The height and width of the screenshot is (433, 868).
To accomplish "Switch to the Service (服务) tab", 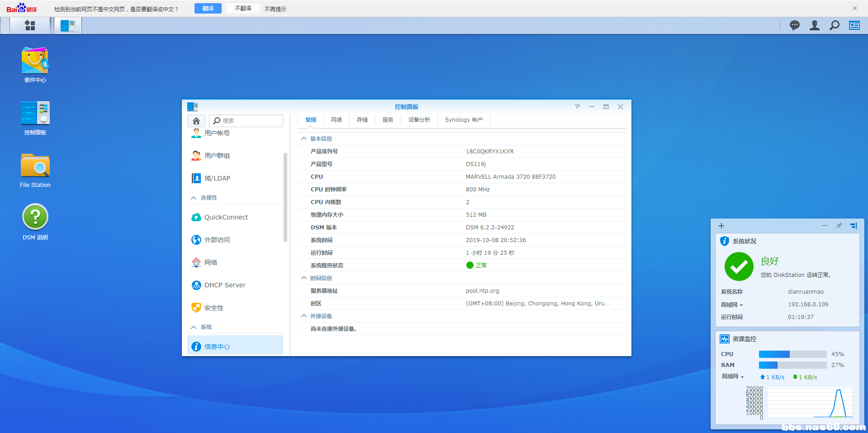I will [388, 120].
